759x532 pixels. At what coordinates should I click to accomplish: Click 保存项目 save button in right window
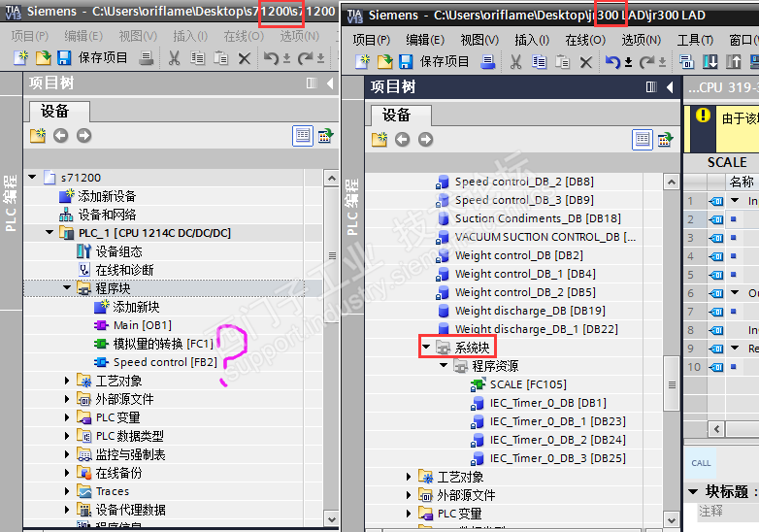tap(434, 62)
